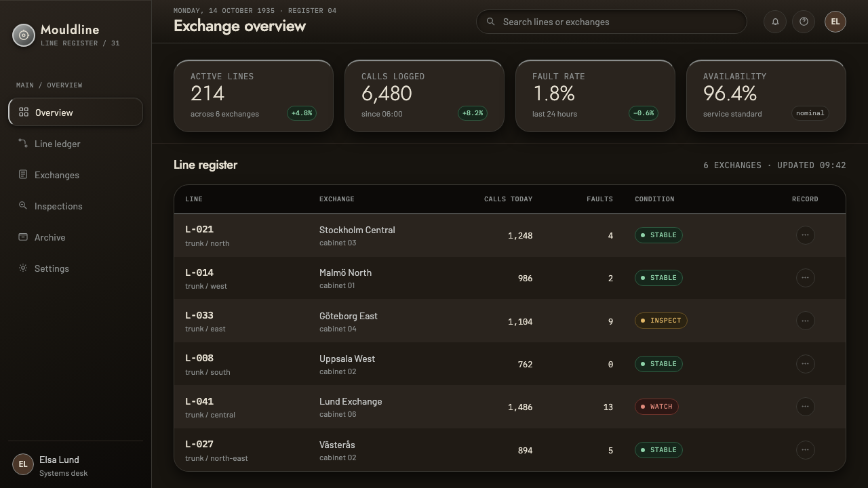The width and height of the screenshot is (868, 488).
Task: Click the Mouldline logo disc icon
Action: click(x=24, y=35)
